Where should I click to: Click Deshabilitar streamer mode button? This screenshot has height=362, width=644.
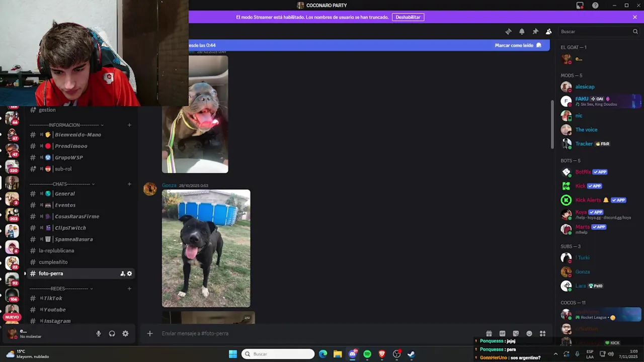(408, 17)
